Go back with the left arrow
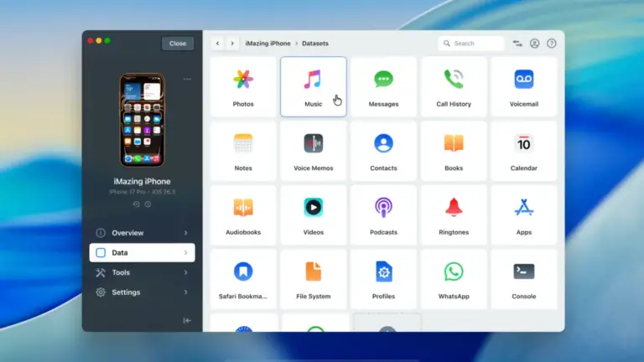The height and width of the screenshot is (362, 644). coord(218,44)
